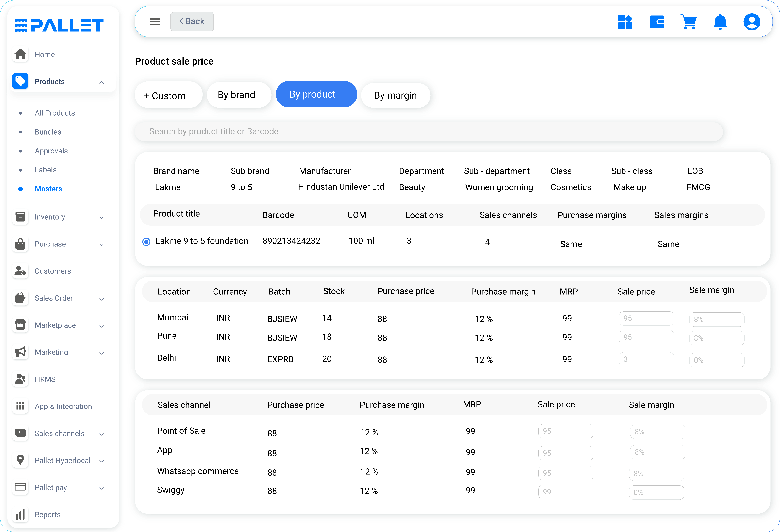Click the App & Integration grid icon
The width and height of the screenshot is (780, 532).
20,406
